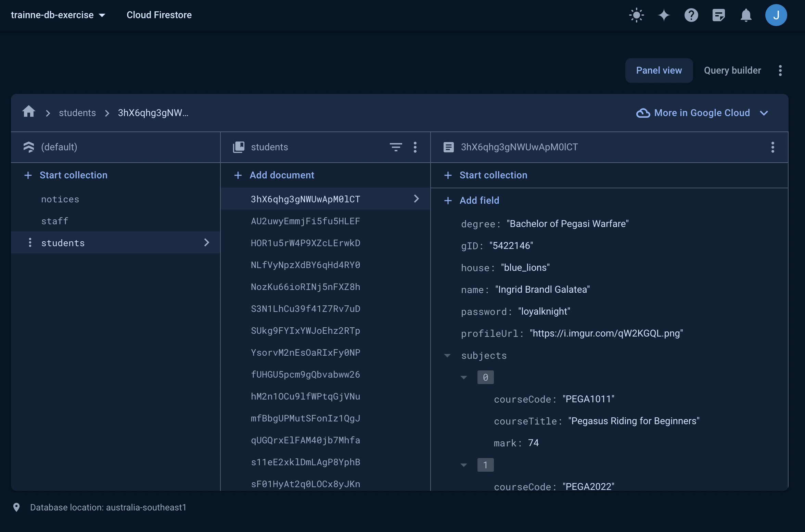Start collection inside the document panel

[485, 175]
